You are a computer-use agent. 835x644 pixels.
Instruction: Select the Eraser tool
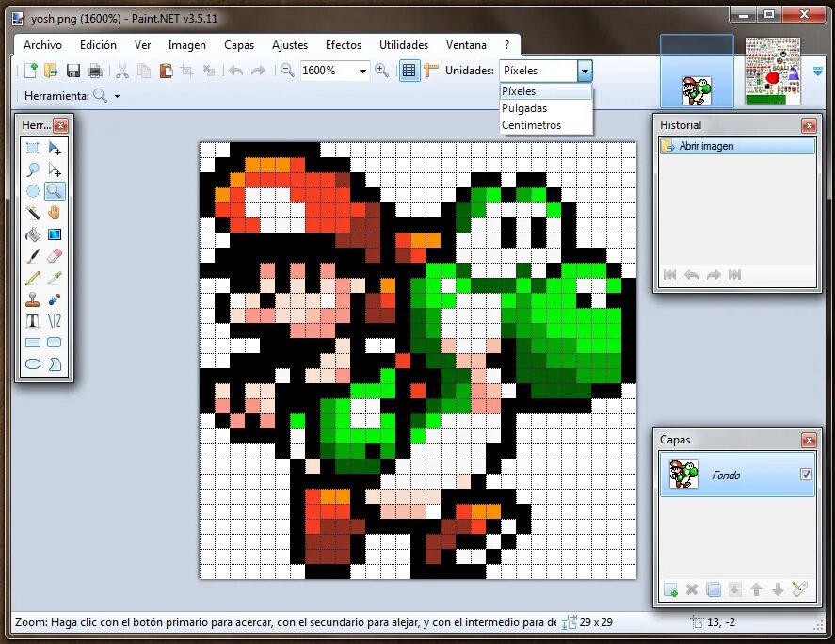click(x=55, y=256)
